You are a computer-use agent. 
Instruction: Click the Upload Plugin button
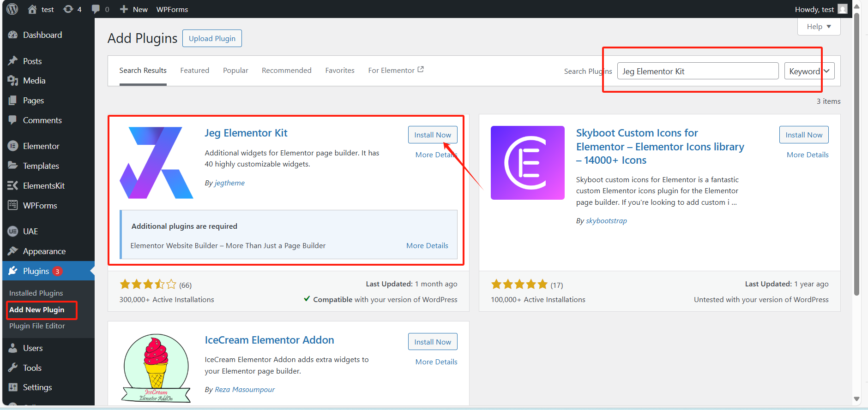(212, 38)
